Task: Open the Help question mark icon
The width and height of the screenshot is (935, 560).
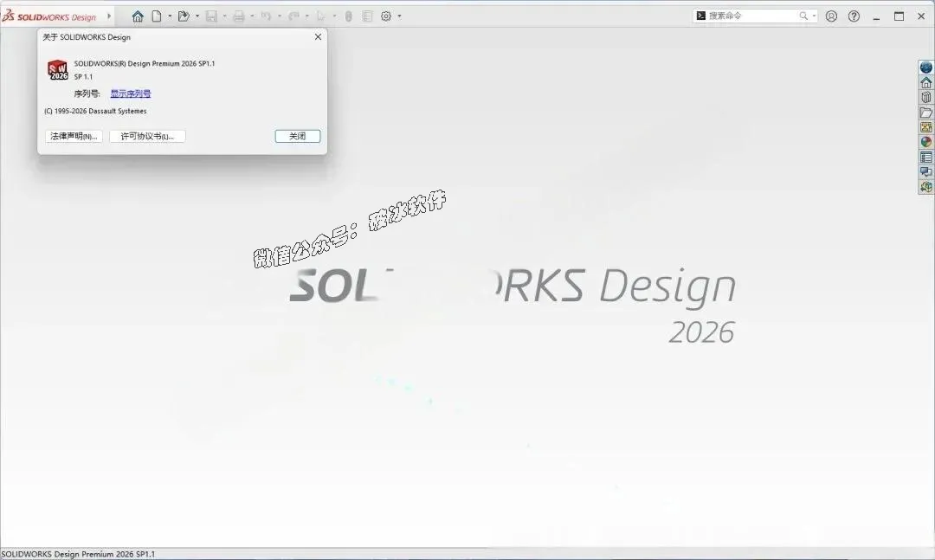Action: pyautogui.click(x=854, y=16)
